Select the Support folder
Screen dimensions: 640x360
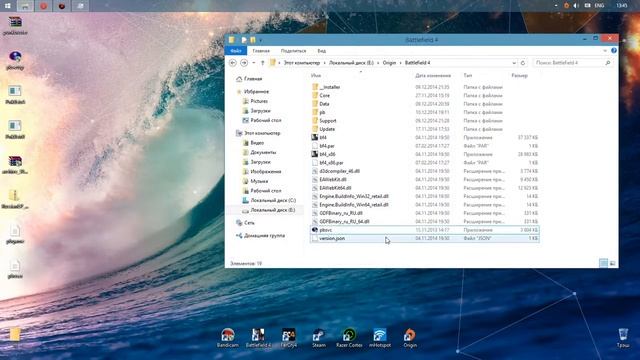point(424,121)
